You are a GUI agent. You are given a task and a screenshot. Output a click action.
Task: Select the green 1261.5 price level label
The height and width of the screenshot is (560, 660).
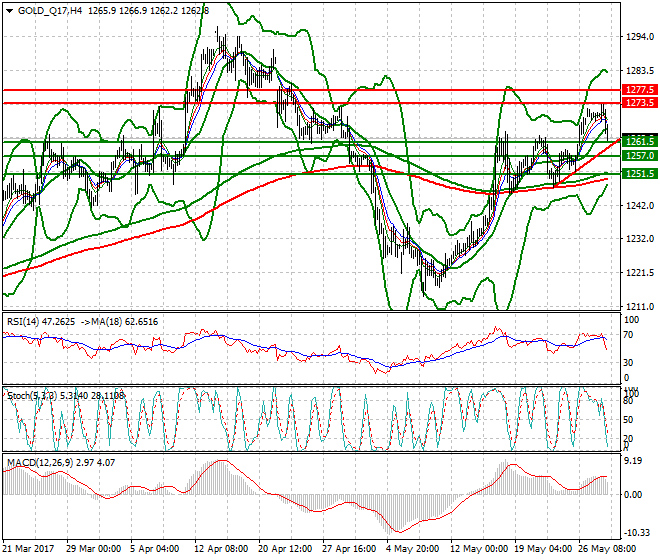[x=640, y=141]
